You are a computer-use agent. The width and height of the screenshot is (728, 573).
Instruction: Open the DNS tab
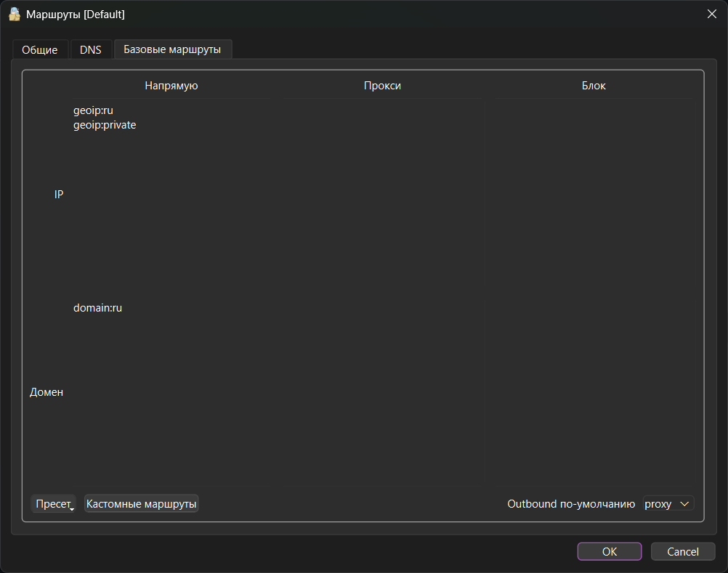click(x=91, y=50)
